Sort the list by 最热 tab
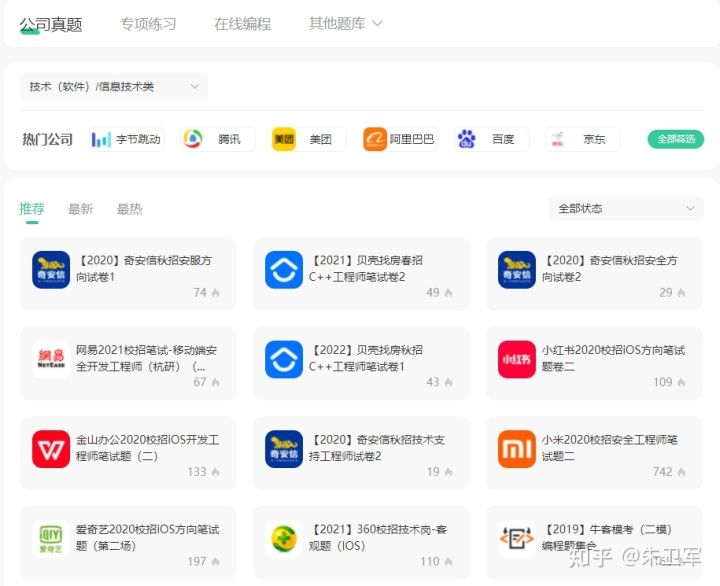Viewport: 720px width, 586px height. (129, 209)
